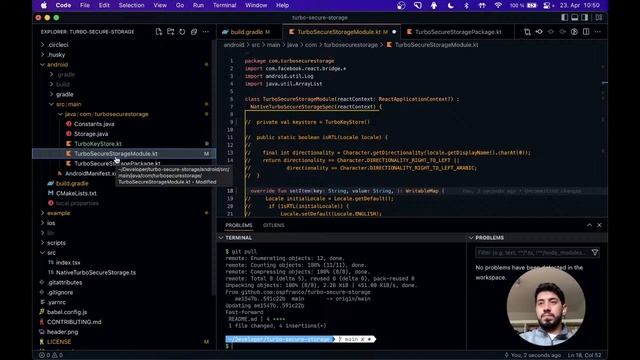Collapse all folders in Explorer
Screen dimensions: 640x360
click(194, 32)
